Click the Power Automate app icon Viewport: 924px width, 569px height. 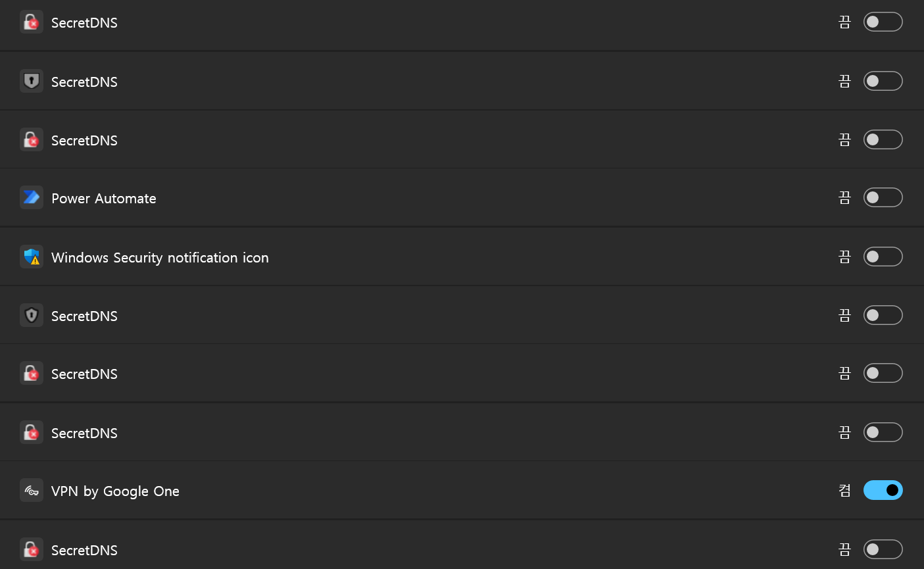[31, 197]
